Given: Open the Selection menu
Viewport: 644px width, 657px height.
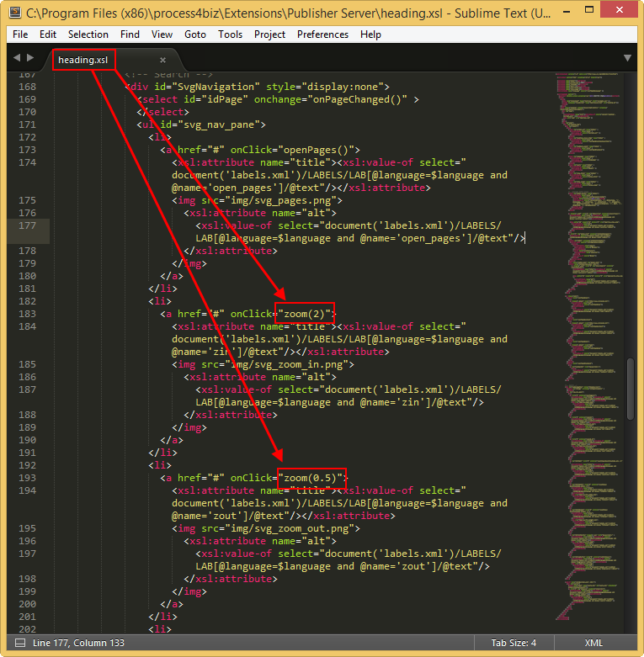Looking at the screenshot, I should coord(88,34).
